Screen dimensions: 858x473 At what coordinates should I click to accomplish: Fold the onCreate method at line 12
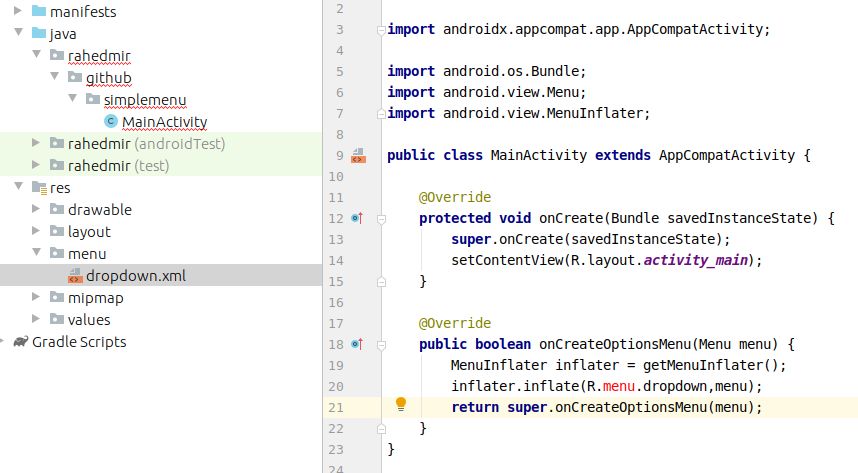point(381,219)
